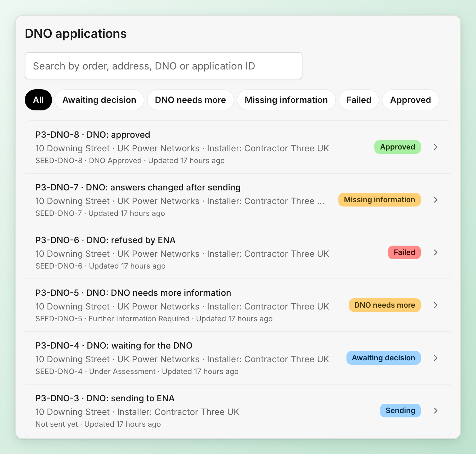476x454 pixels.
Task: Open P3-DNO-3 · DNO: sending to ENA
Action: (x=105, y=398)
